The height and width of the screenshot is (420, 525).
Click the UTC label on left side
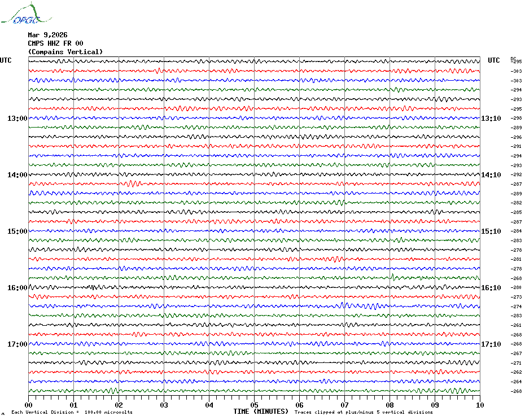coord(6,60)
